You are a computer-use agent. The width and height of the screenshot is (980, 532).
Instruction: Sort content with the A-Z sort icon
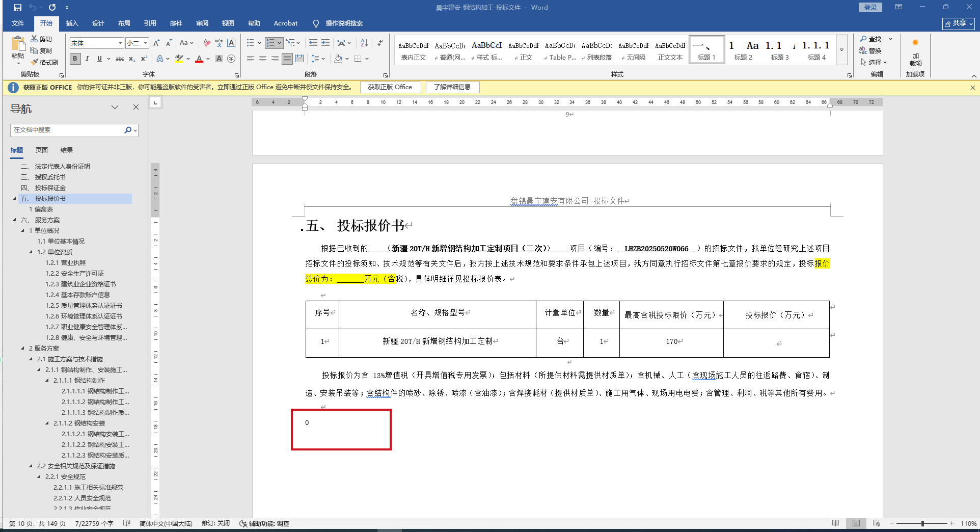coord(364,43)
